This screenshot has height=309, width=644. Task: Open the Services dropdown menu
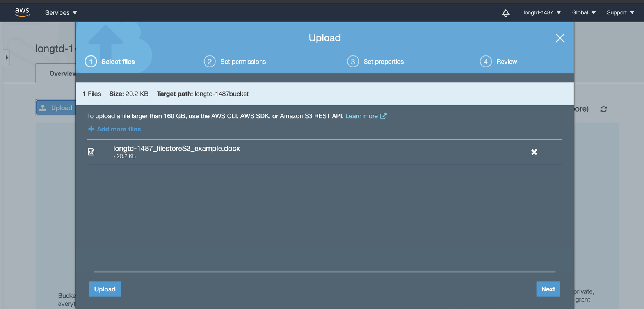pyautogui.click(x=61, y=13)
